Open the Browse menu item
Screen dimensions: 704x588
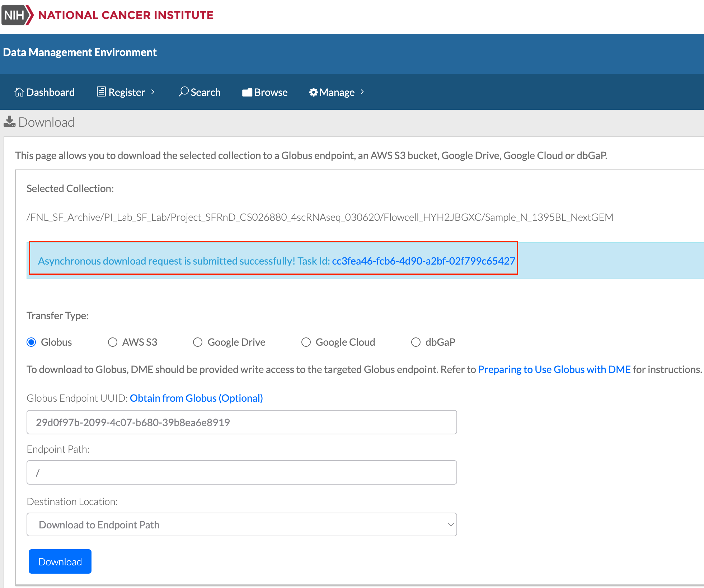(271, 92)
